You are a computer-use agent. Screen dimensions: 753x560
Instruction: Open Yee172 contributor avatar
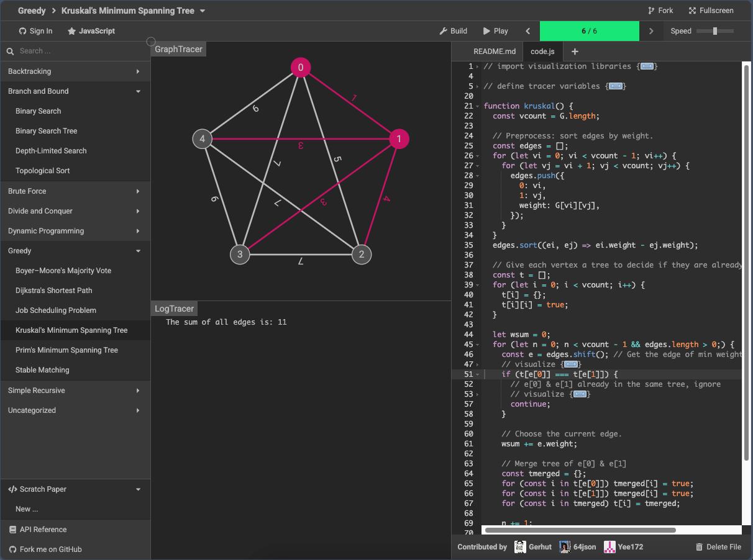pyautogui.click(x=610, y=547)
